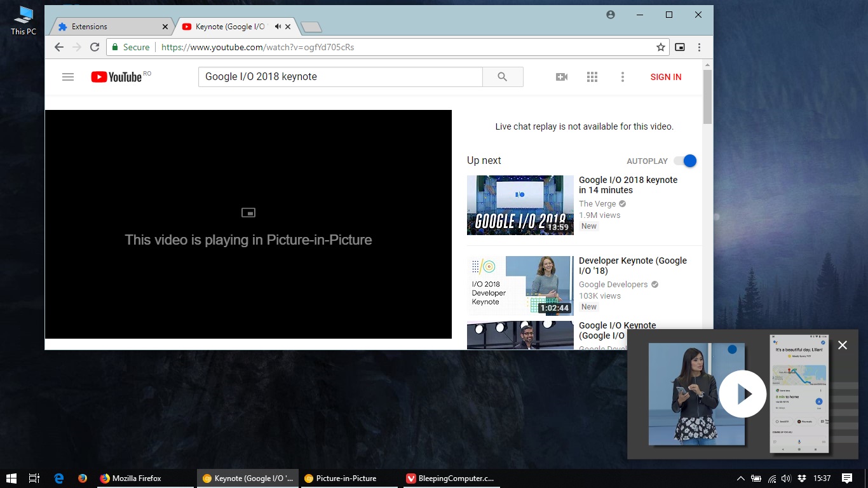Click the pinned Firefox taskbar icon
This screenshot has width=868, height=488.
tap(83, 478)
